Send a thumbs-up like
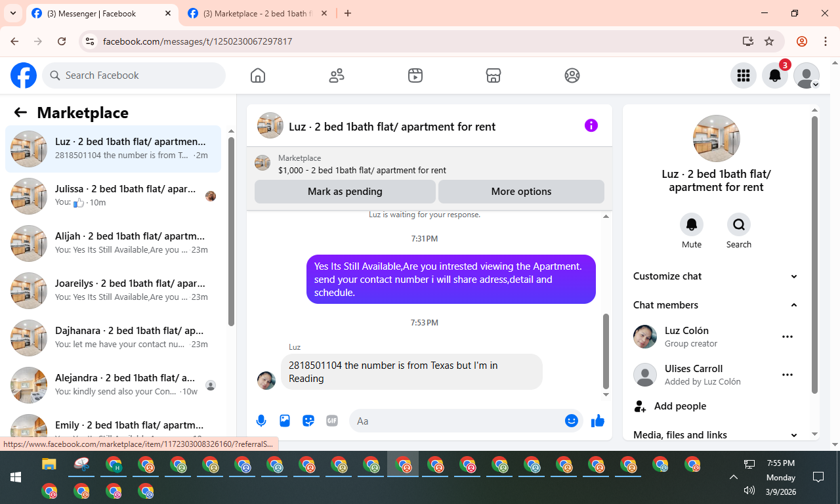 [x=598, y=421]
